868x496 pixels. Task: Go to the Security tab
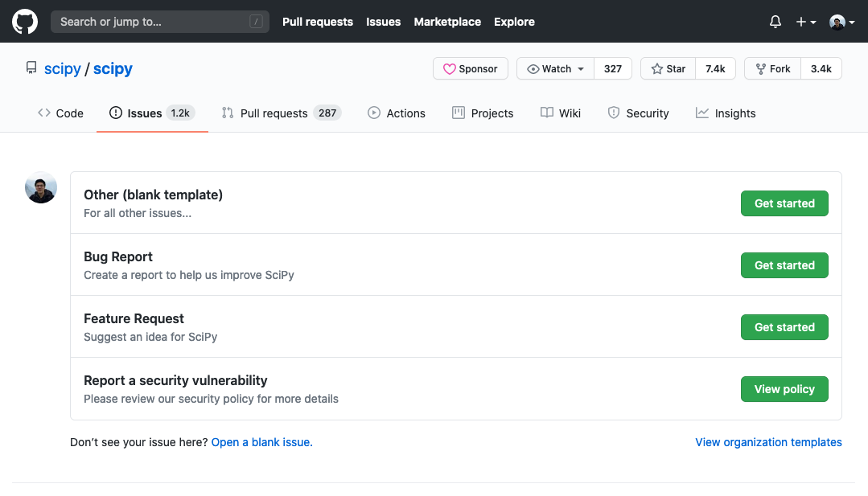coord(638,113)
